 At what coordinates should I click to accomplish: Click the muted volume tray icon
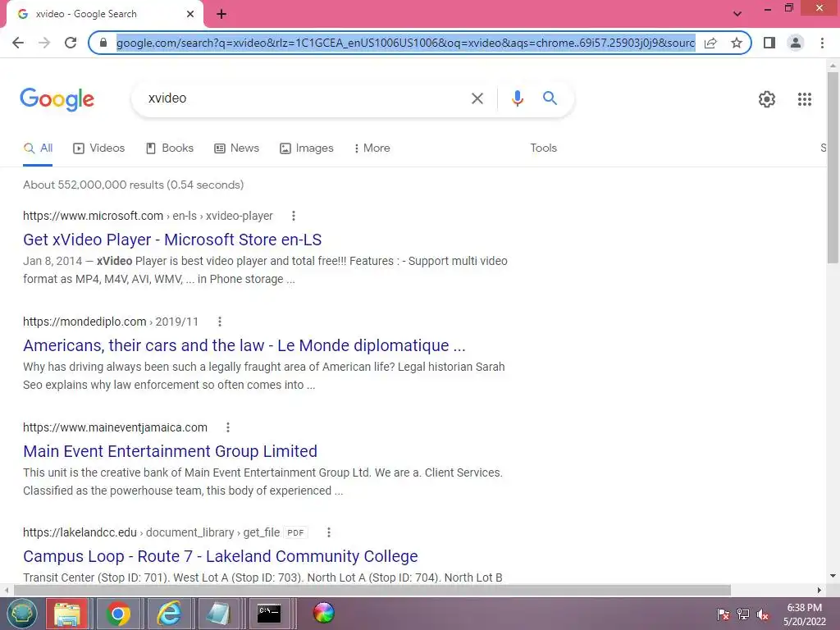762,614
